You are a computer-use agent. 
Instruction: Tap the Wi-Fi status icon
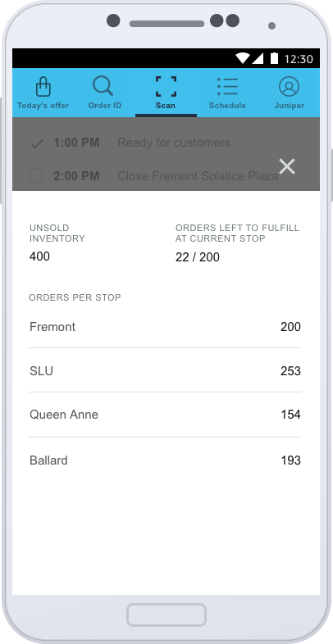pyautogui.click(x=243, y=59)
